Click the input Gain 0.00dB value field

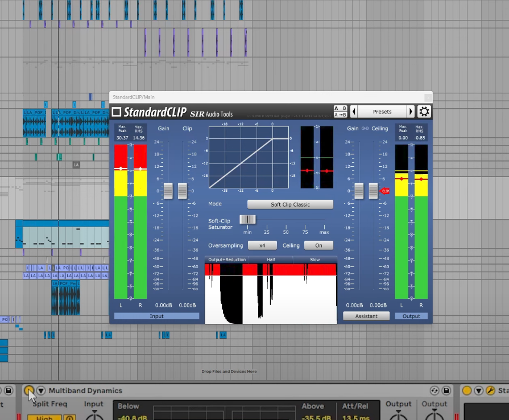164,306
